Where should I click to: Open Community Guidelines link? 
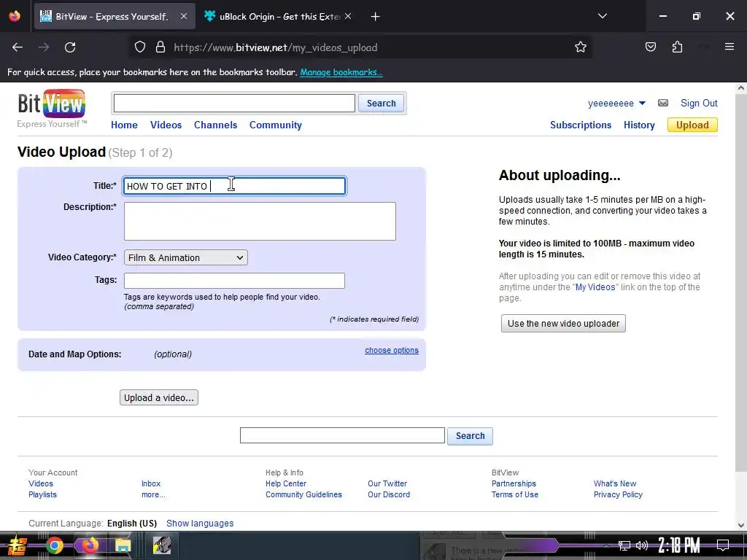point(303,495)
